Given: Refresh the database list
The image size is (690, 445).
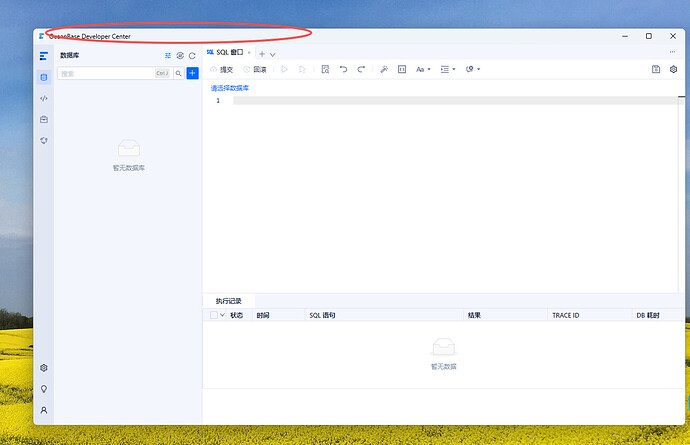Looking at the screenshot, I should (192, 56).
